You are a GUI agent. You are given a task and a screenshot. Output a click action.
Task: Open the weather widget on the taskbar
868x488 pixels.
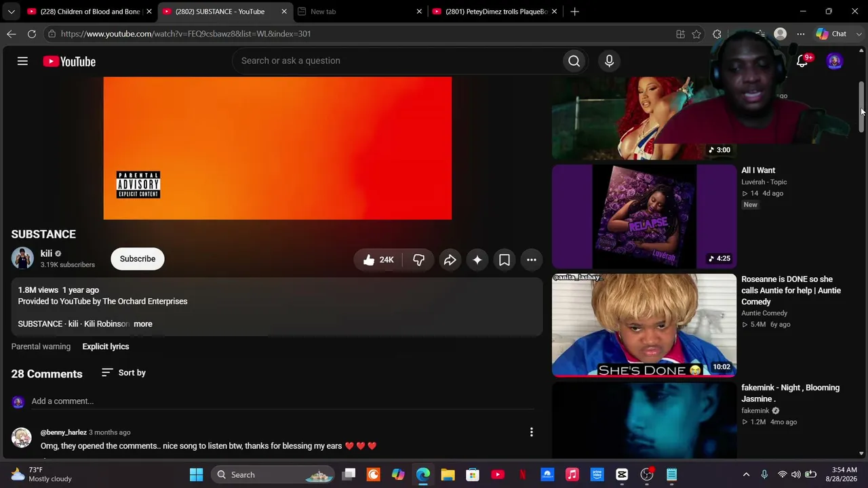click(42, 474)
